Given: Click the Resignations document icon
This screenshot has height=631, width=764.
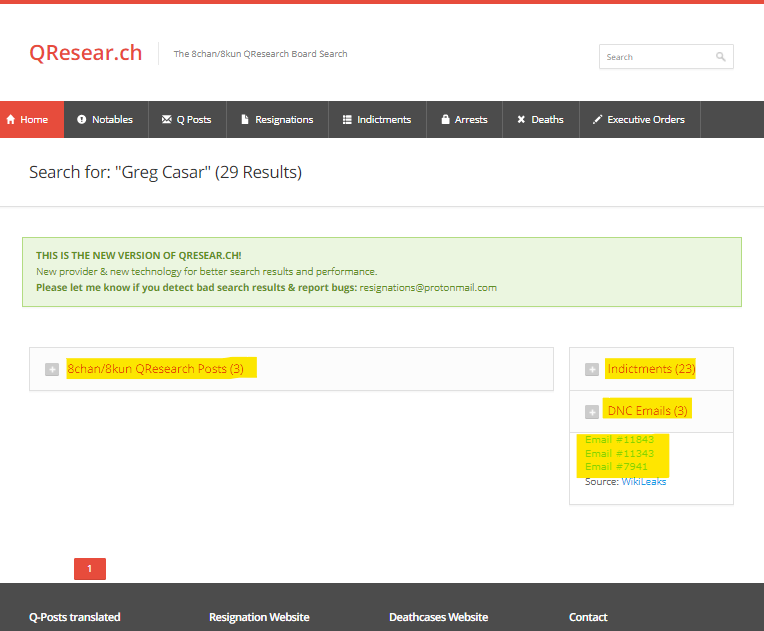Looking at the screenshot, I should point(245,119).
